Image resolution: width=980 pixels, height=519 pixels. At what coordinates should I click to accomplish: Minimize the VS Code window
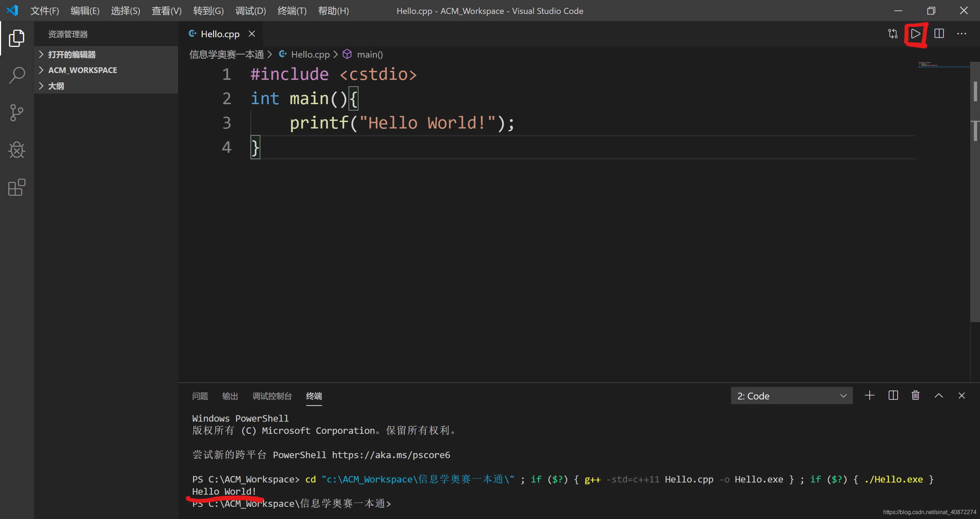click(898, 11)
